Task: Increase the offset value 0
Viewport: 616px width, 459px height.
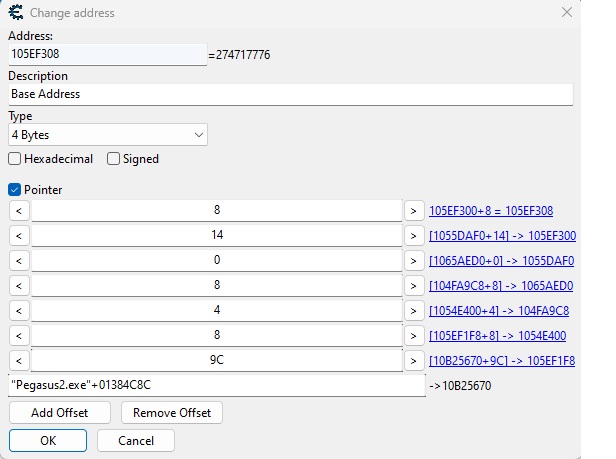Action: (413, 261)
